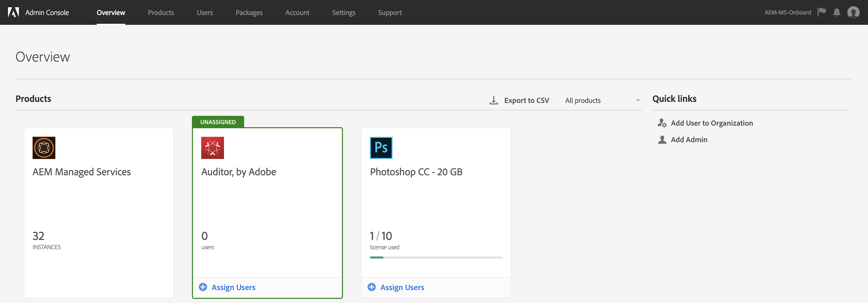Click the Photoshop CC product icon
Viewport: 868px width, 303px height.
381,148
